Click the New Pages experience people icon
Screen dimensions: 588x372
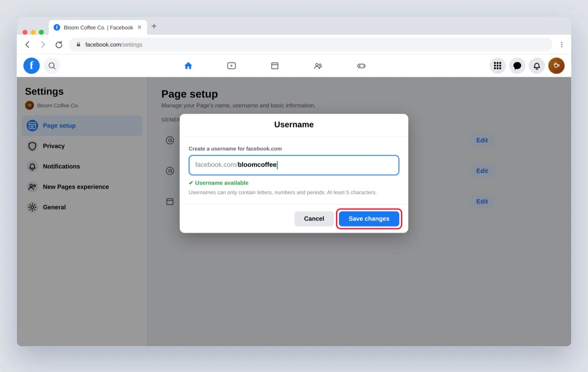pyautogui.click(x=32, y=187)
